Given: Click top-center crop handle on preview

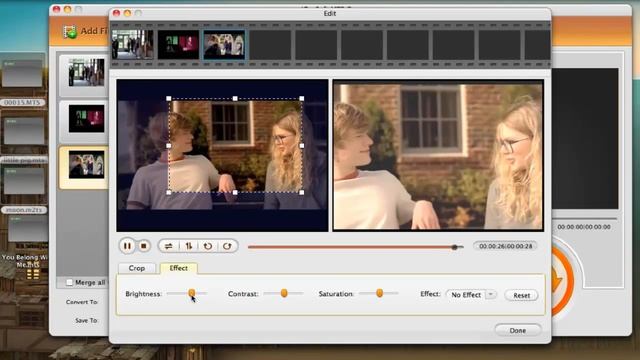Looking at the screenshot, I should point(235,98).
